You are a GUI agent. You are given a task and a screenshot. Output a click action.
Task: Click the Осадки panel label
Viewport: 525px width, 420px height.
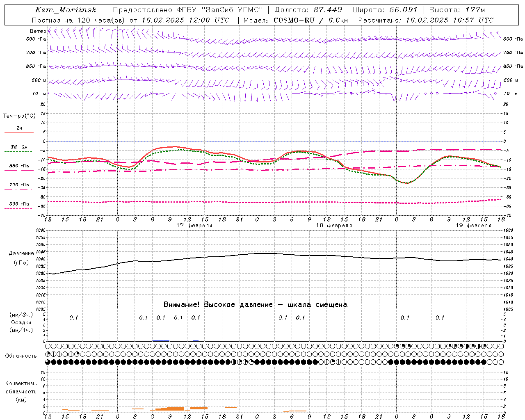point(21,322)
